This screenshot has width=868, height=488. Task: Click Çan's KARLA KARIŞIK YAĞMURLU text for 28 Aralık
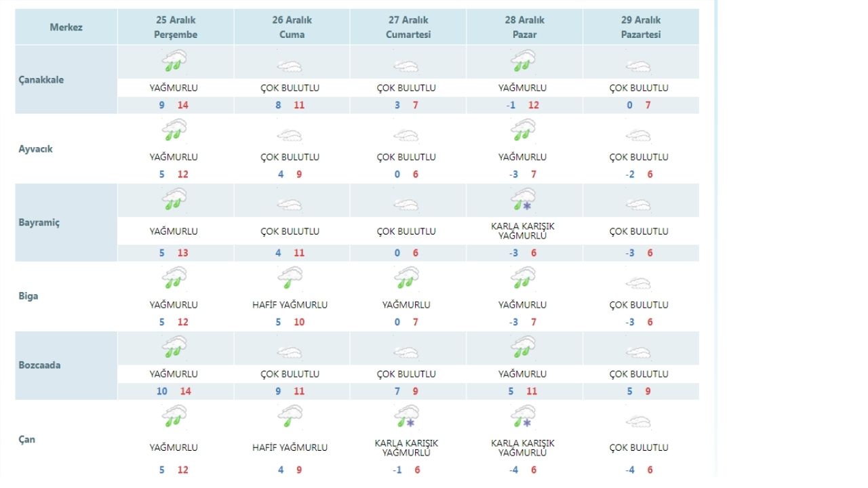[523, 447]
